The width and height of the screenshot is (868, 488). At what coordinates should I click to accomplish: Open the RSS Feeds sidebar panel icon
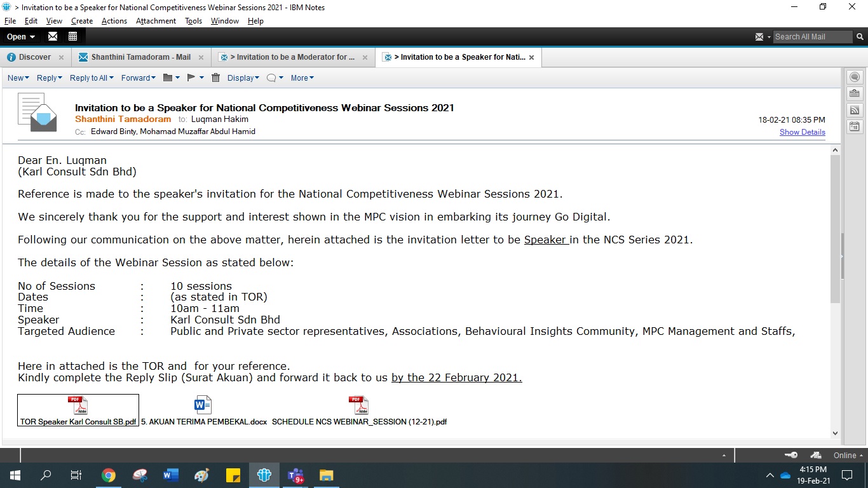(855, 111)
